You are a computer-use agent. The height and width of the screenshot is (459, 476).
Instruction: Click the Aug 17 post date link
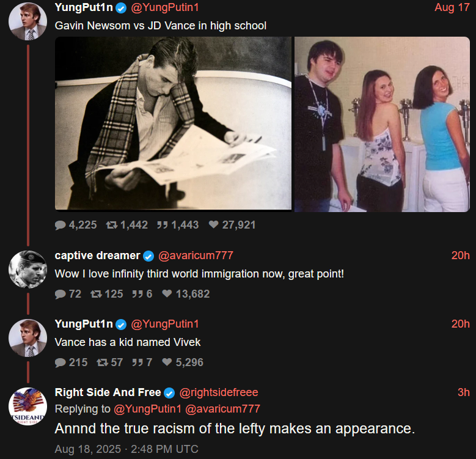click(452, 8)
